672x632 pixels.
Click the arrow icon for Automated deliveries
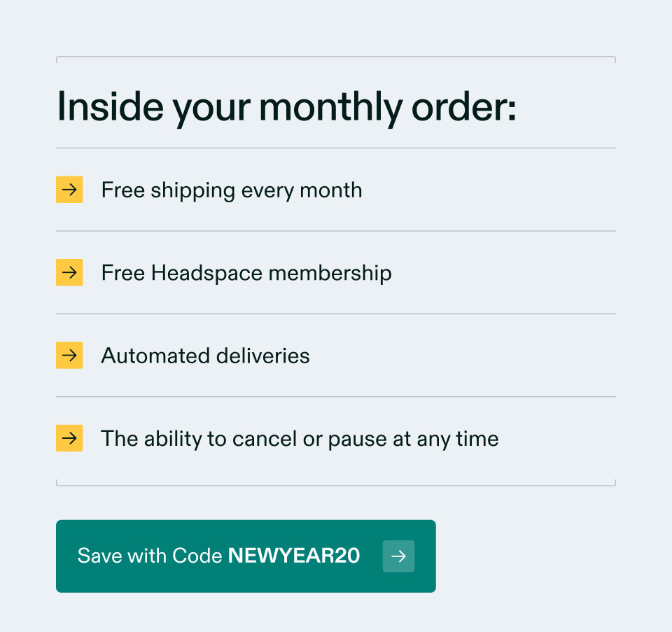coord(69,355)
